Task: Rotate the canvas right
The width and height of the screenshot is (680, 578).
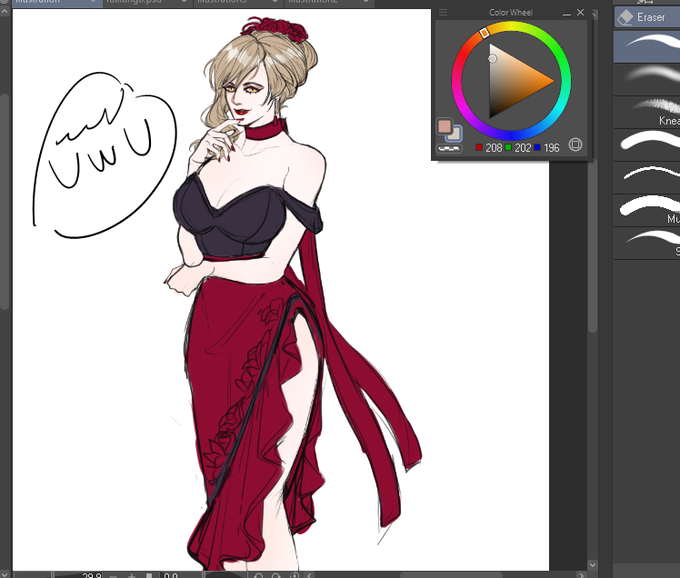Action: click(276, 576)
